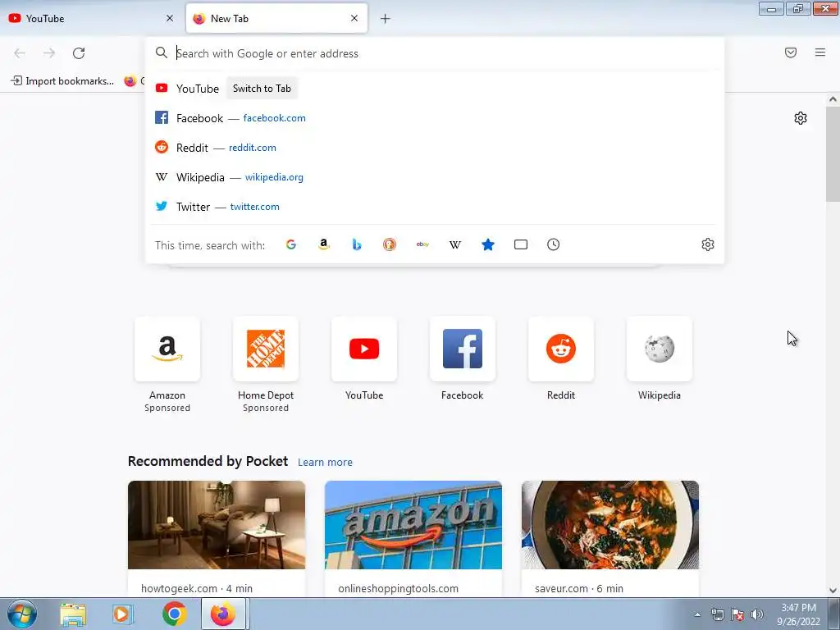Show hidden tray icons arrow
Screen dimensions: 840x630
pos(697,614)
